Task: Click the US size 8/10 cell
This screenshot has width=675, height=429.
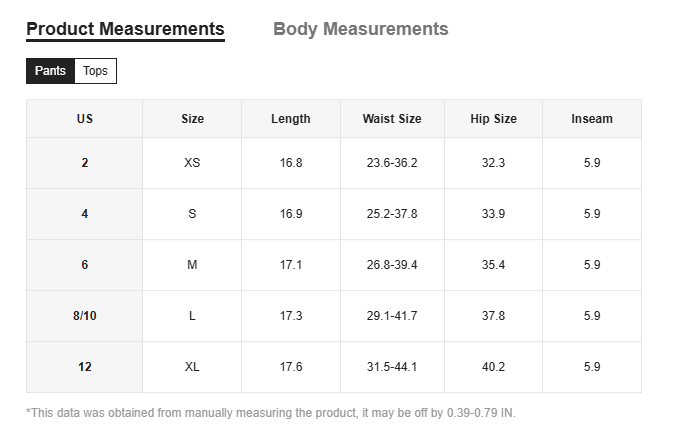Action: point(84,316)
